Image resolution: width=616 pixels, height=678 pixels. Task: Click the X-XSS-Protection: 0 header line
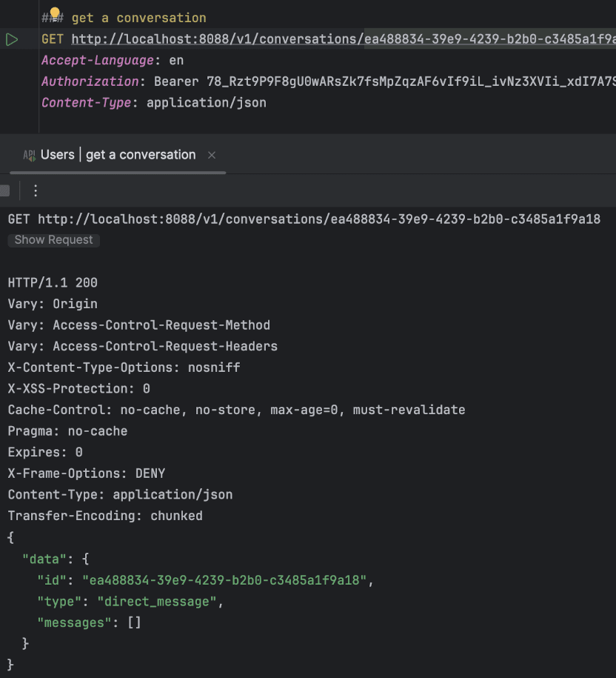point(78,388)
